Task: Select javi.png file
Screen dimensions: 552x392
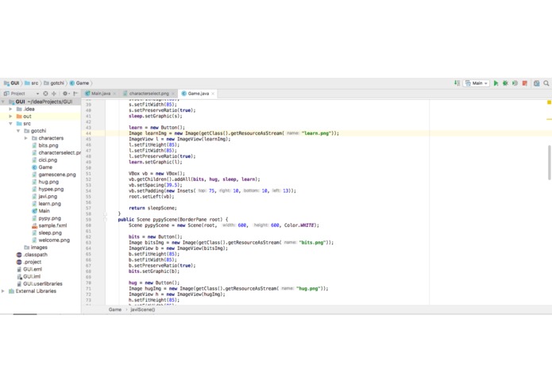Action: pos(48,197)
